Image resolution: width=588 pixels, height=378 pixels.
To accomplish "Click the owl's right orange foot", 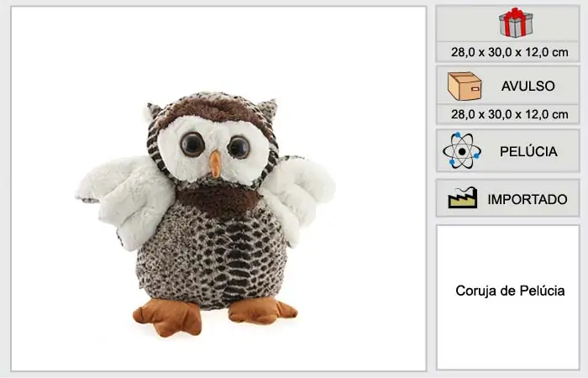I will [262, 311].
